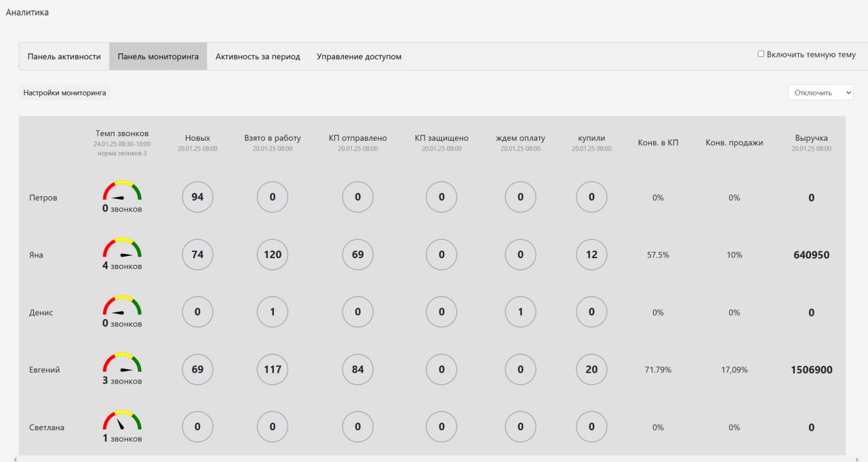
Task: Click Светлана's Новых circle
Action: tap(198, 427)
